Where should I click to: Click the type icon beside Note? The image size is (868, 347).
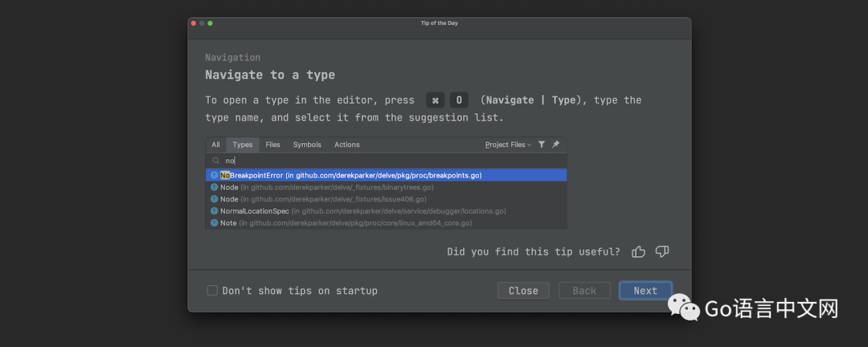[215, 223]
